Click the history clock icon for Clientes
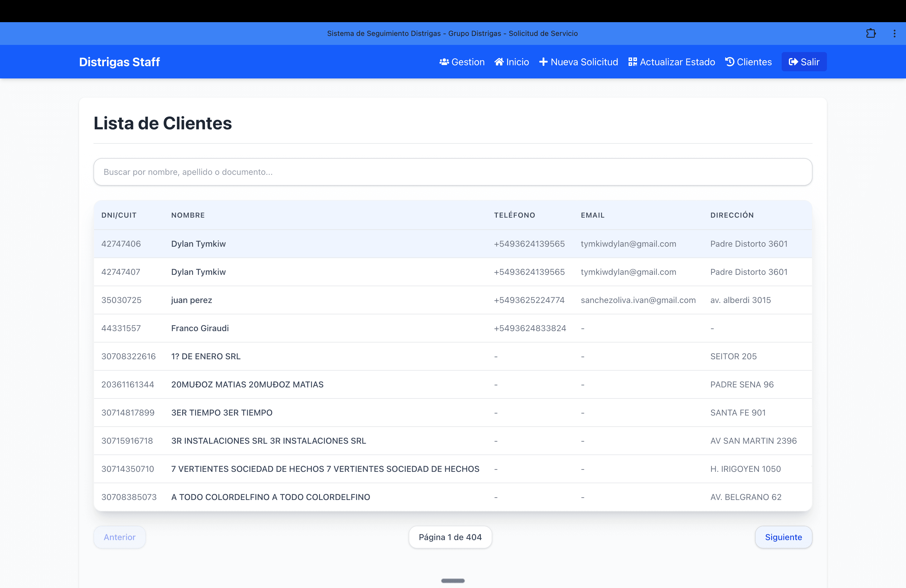 (730, 62)
